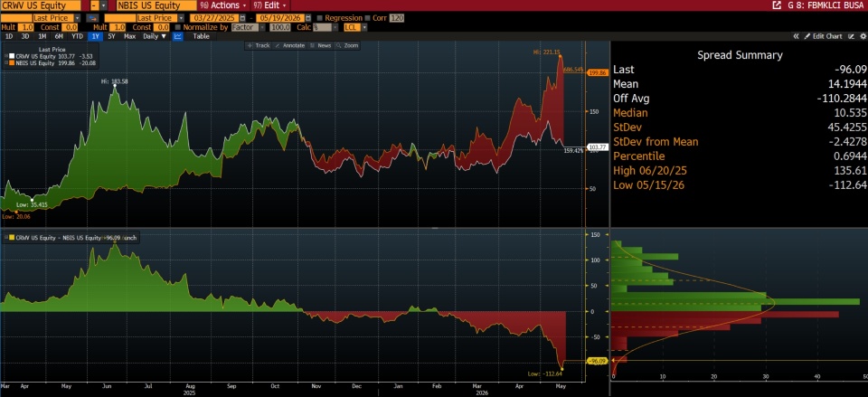
Task: Open the end date calendar icon
Action: 308,18
